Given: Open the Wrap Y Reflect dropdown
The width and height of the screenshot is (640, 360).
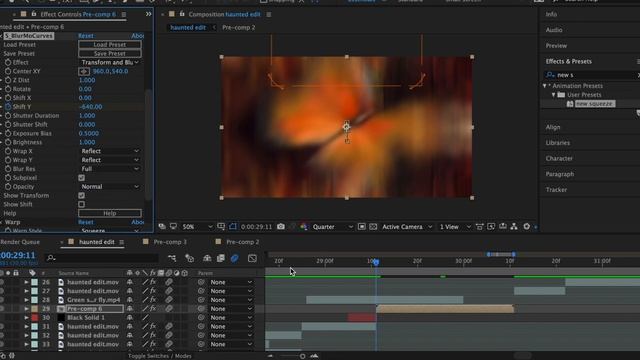Looking at the screenshot, I should (110, 160).
